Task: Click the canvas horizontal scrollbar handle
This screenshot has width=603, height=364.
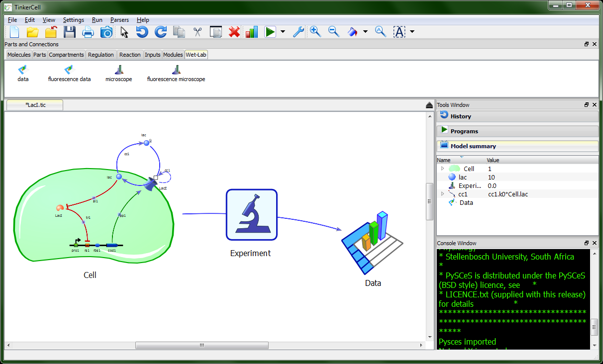Action: pyautogui.click(x=202, y=345)
